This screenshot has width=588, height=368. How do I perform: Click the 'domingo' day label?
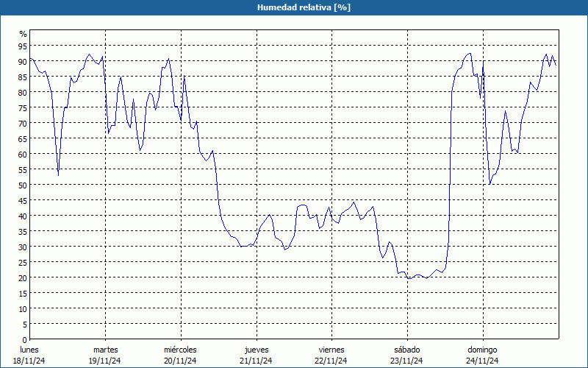[x=482, y=350]
